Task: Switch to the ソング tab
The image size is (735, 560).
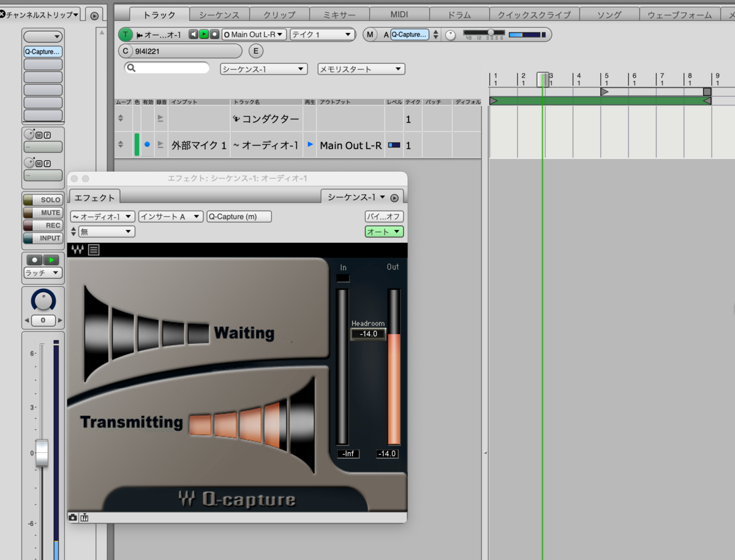Action: pyautogui.click(x=609, y=15)
